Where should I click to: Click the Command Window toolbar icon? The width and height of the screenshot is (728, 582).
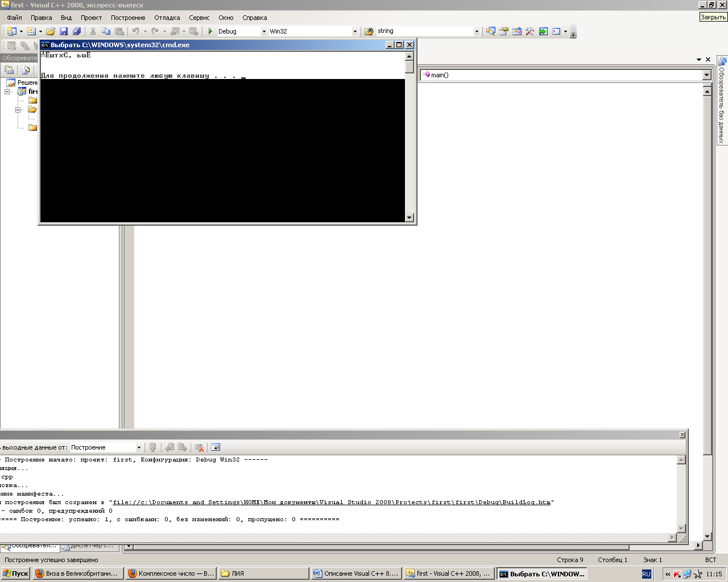click(556, 31)
